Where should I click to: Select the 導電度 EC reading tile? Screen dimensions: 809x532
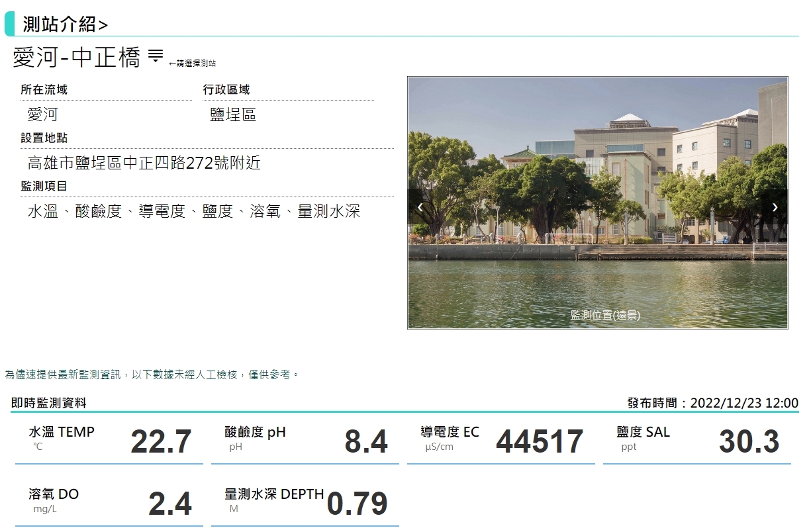click(x=500, y=441)
